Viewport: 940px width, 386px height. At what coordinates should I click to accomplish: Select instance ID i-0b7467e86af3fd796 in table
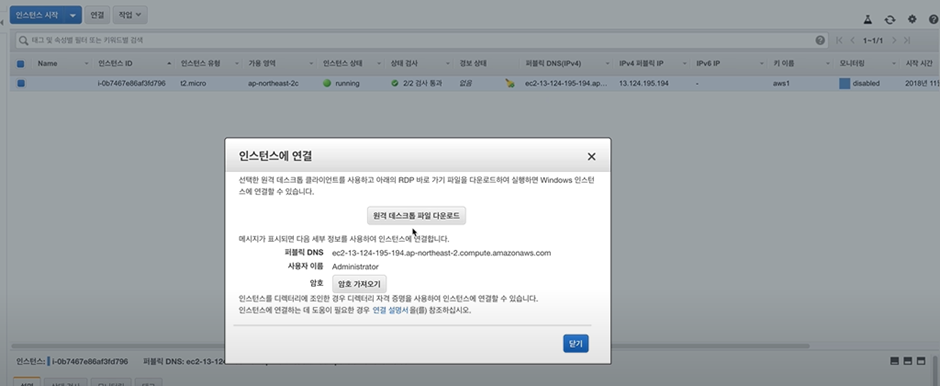point(131,83)
